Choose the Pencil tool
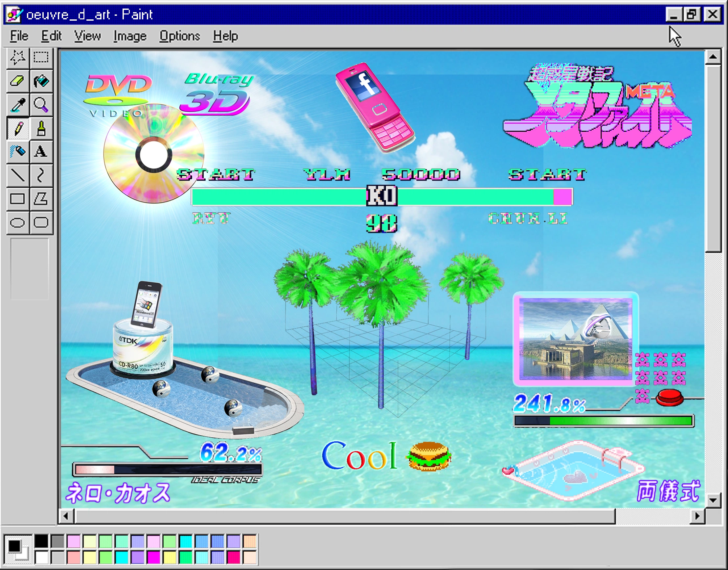 18,128
